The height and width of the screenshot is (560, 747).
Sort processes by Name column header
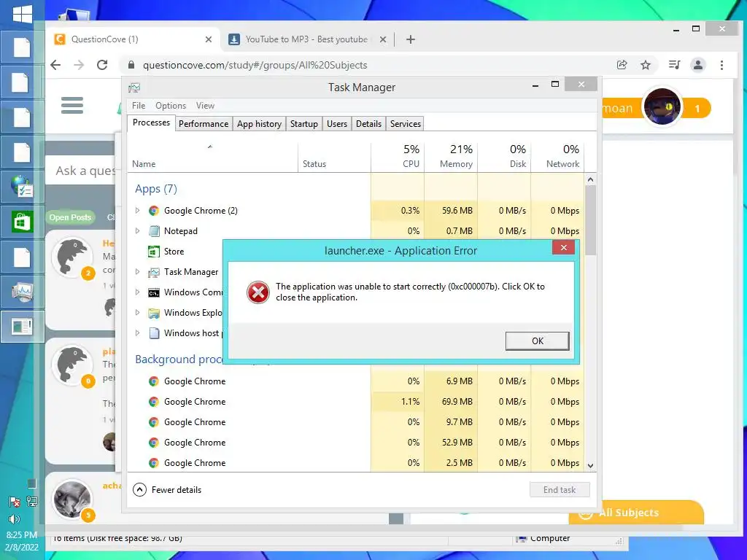click(x=212, y=156)
